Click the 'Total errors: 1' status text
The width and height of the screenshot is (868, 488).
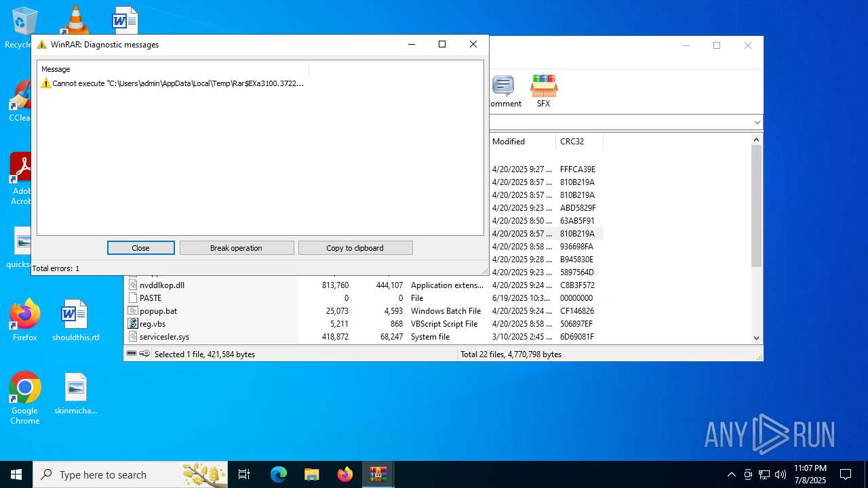56,268
